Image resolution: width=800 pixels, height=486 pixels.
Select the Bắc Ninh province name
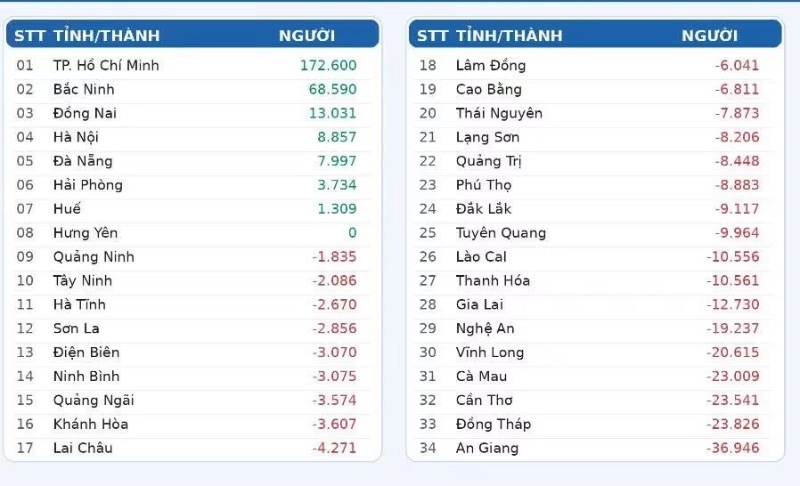click(x=84, y=89)
